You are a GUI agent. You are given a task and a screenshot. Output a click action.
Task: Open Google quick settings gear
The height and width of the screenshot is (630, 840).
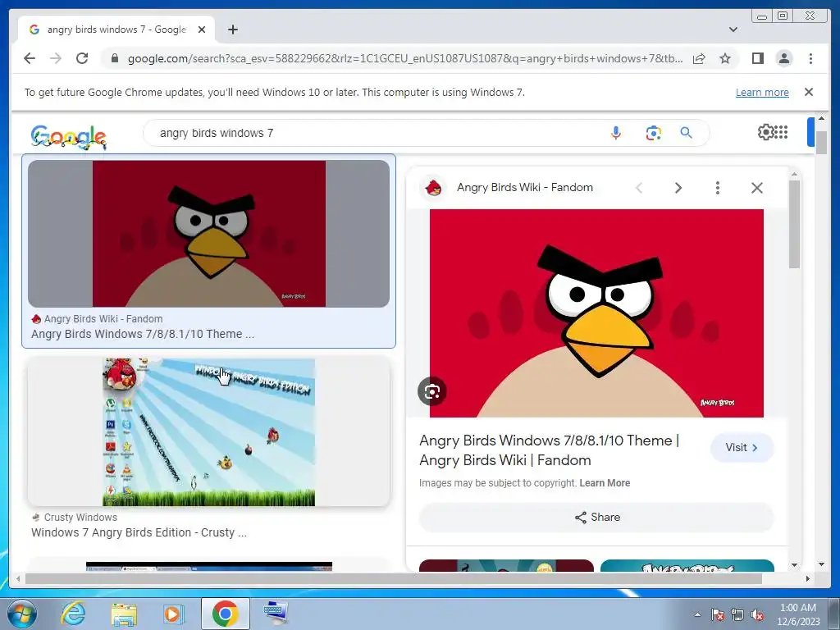click(765, 132)
